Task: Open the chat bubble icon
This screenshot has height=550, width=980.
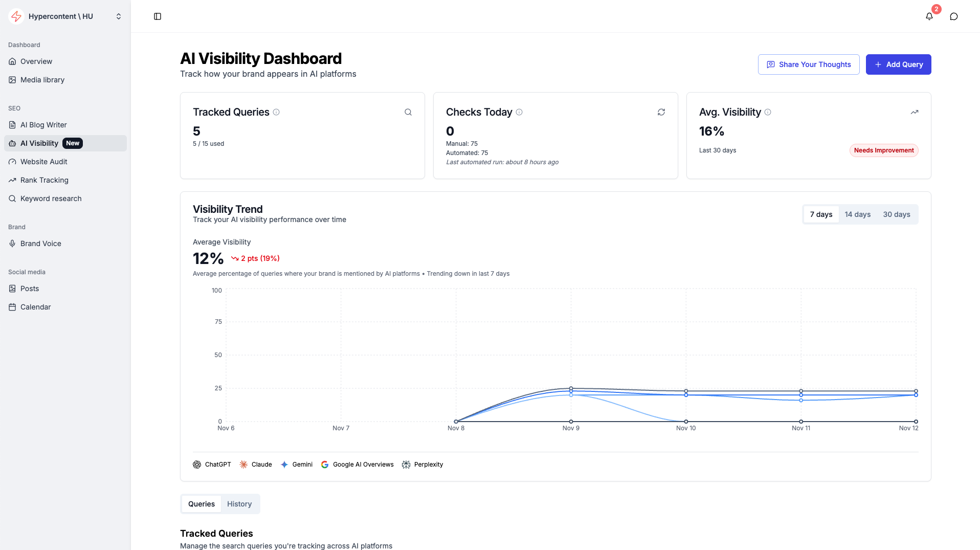Action: tap(953, 16)
